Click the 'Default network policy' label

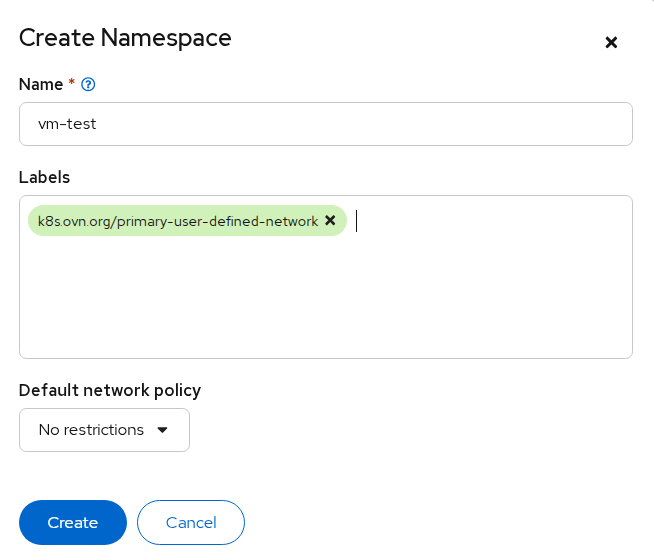point(110,390)
